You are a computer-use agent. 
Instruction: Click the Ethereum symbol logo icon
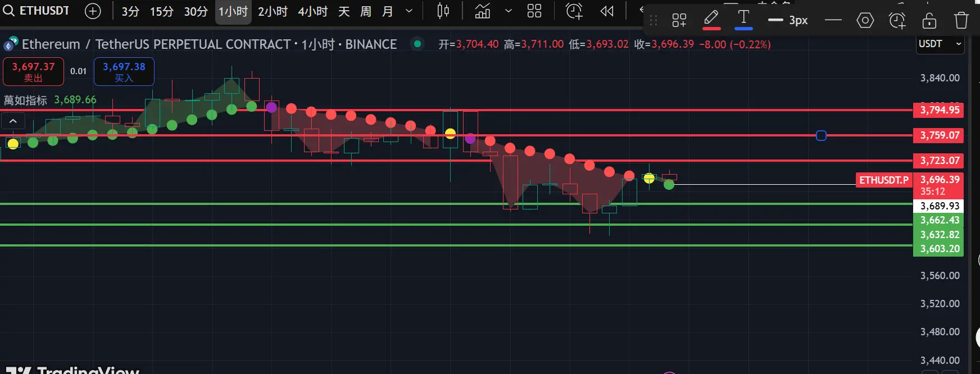click(x=11, y=44)
